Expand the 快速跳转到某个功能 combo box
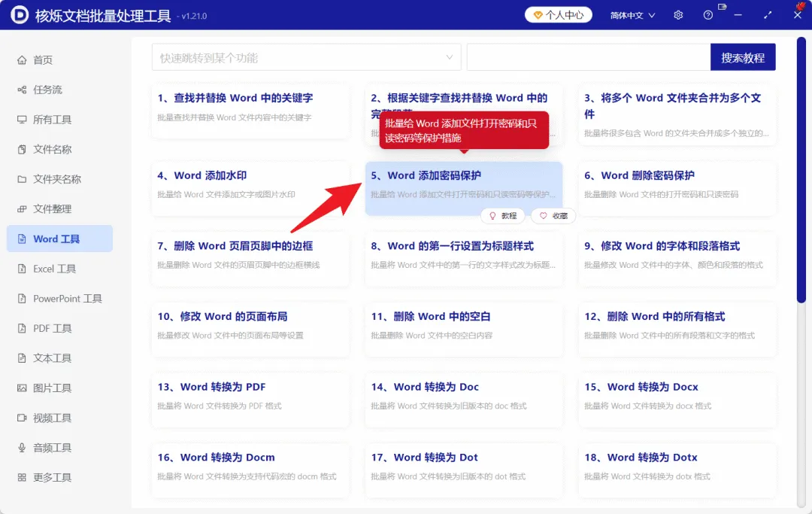Viewport: 812px width, 514px height. (307, 57)
